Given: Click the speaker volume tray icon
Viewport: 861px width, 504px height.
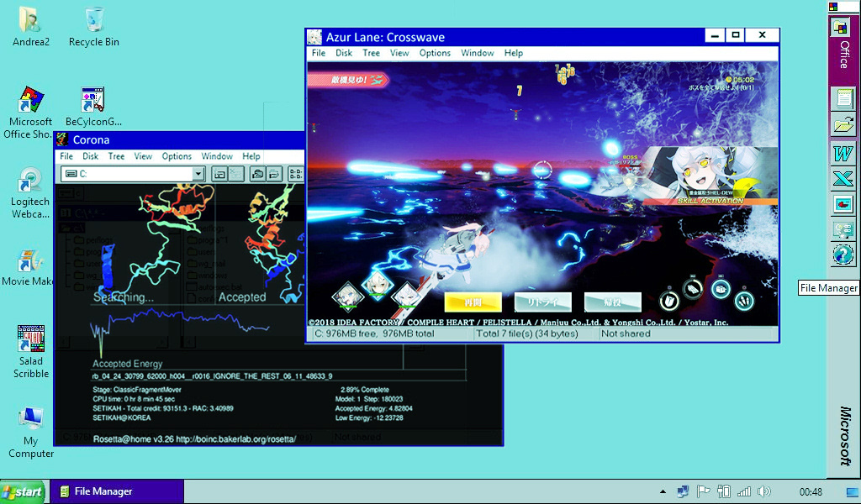Looking at the screenshot, I should pos(763,491).
